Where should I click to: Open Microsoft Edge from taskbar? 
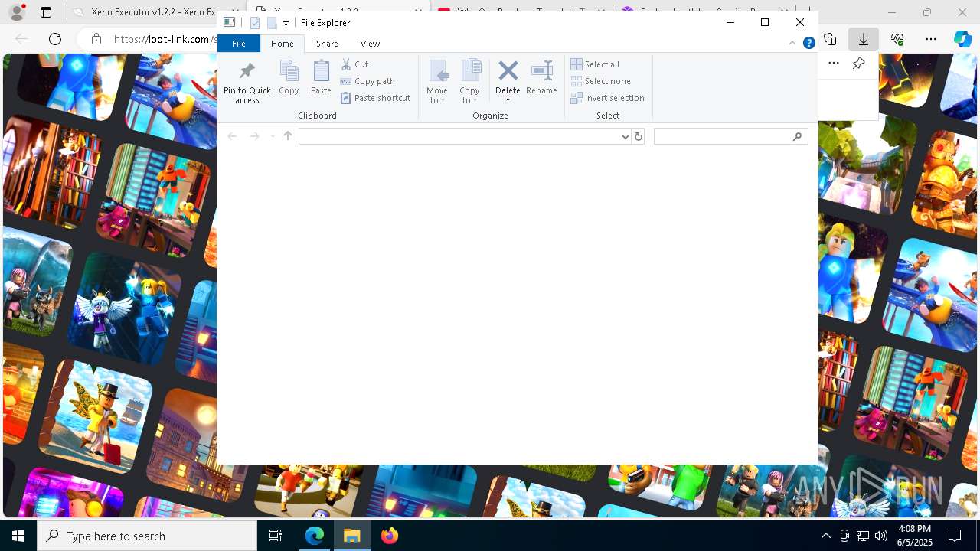315,536
